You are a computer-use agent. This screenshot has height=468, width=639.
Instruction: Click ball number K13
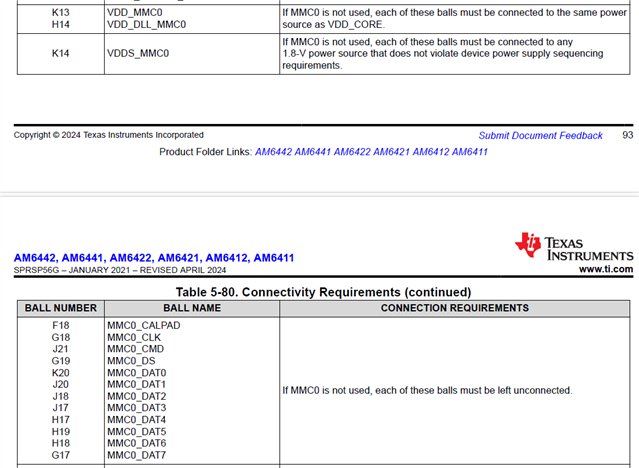point(61,13)
